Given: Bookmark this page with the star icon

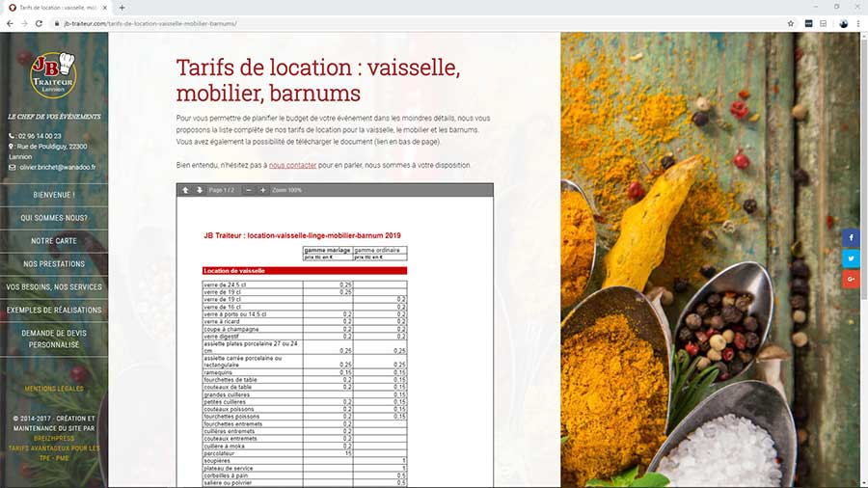Looking at the screenshot, I should [x=791, y=24].
